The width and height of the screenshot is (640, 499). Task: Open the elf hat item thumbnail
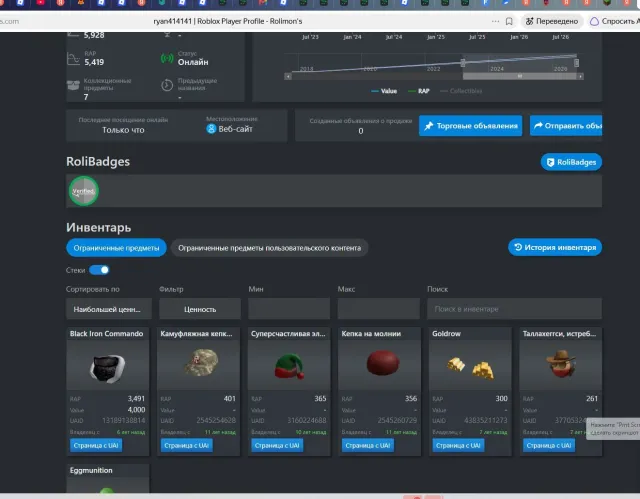289,366
